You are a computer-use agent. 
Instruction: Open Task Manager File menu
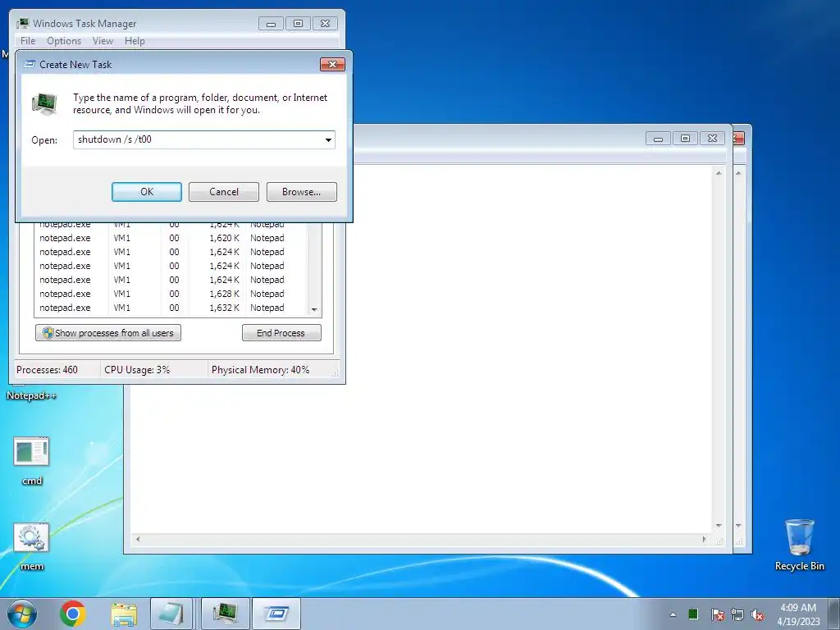[28, 41]
